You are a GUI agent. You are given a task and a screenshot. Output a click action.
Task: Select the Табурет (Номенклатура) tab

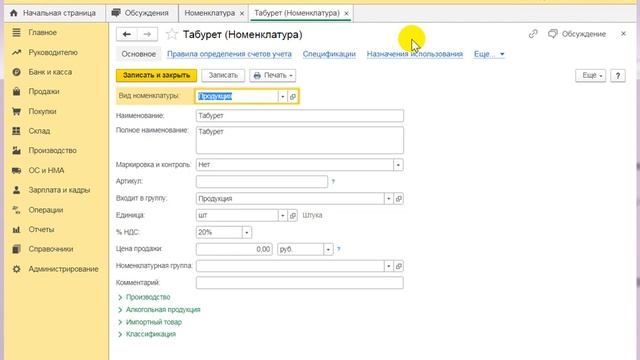click(x=297, y=13)
